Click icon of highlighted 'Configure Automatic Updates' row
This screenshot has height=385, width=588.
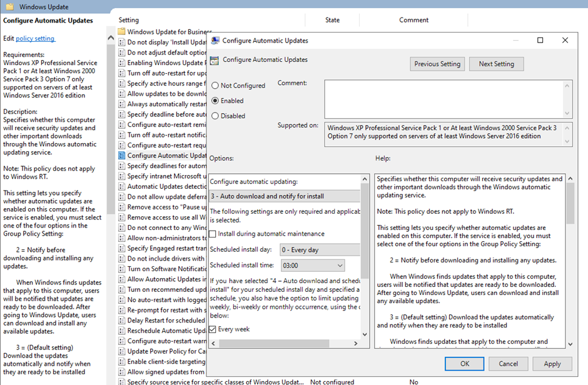pos(121,156)
